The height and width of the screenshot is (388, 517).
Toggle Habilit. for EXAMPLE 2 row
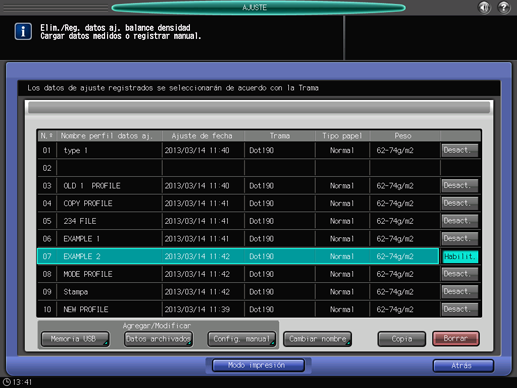coord(460,256)
